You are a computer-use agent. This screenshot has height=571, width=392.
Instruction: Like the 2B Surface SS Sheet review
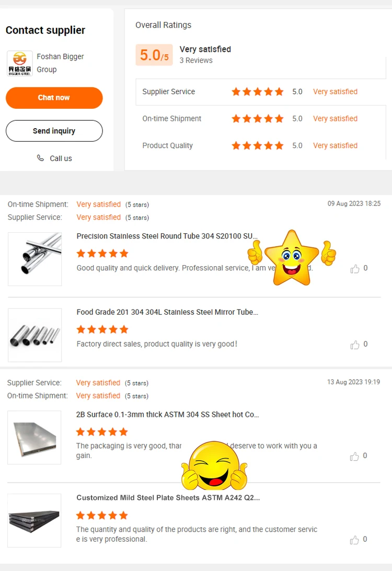[354, 456]
